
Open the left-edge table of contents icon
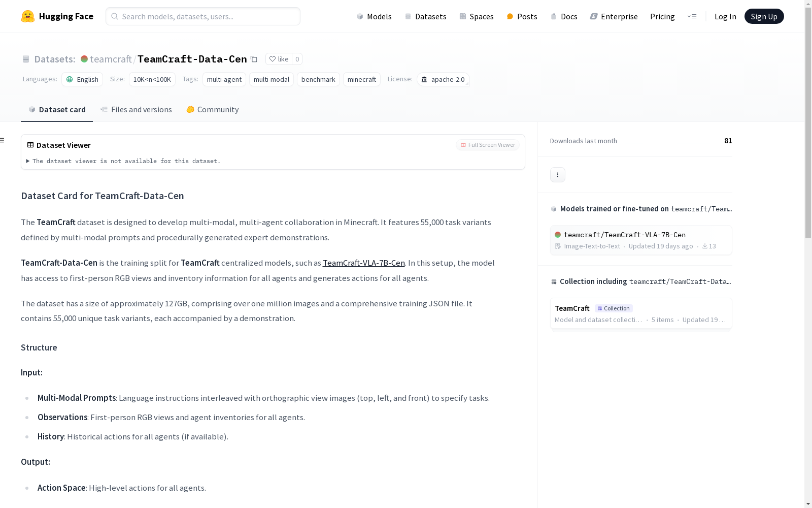pos(3,140)
